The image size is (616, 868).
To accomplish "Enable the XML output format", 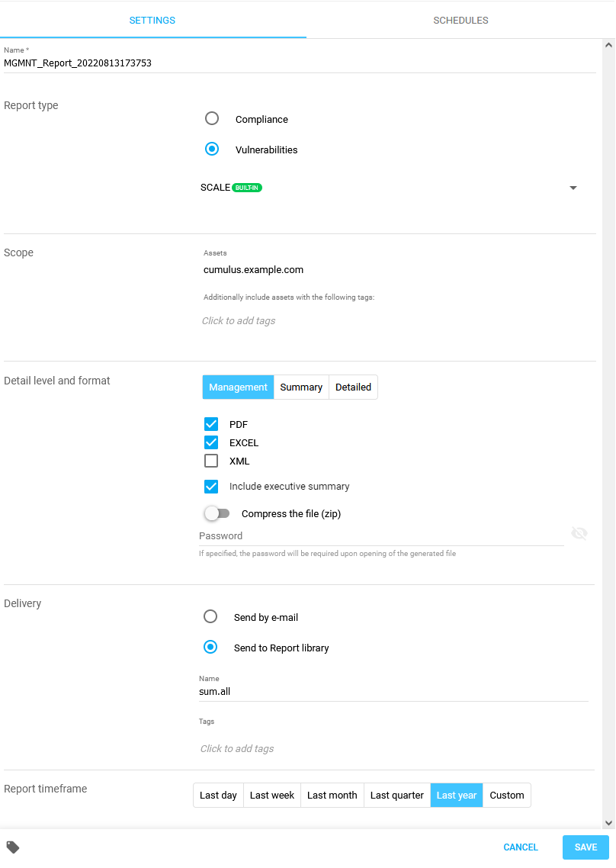I will pos(210,461).
